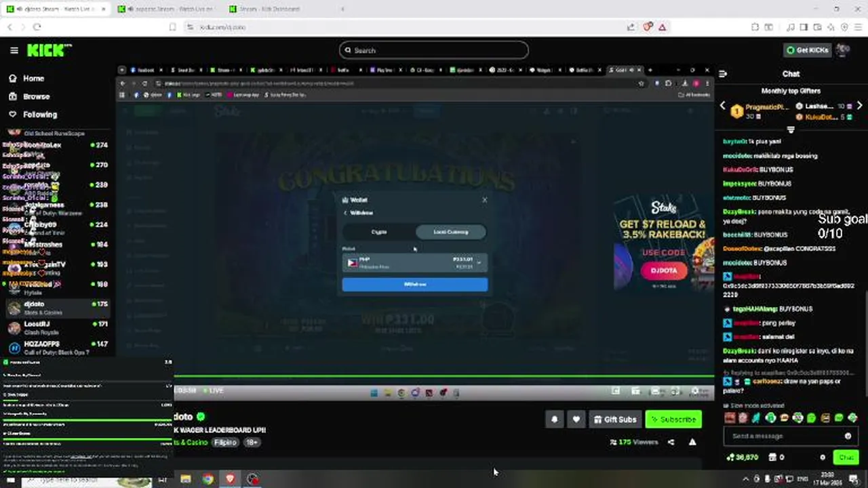
Task: Report the stream using warning icon
Action: pyautogui.click(x=692, y=442)
